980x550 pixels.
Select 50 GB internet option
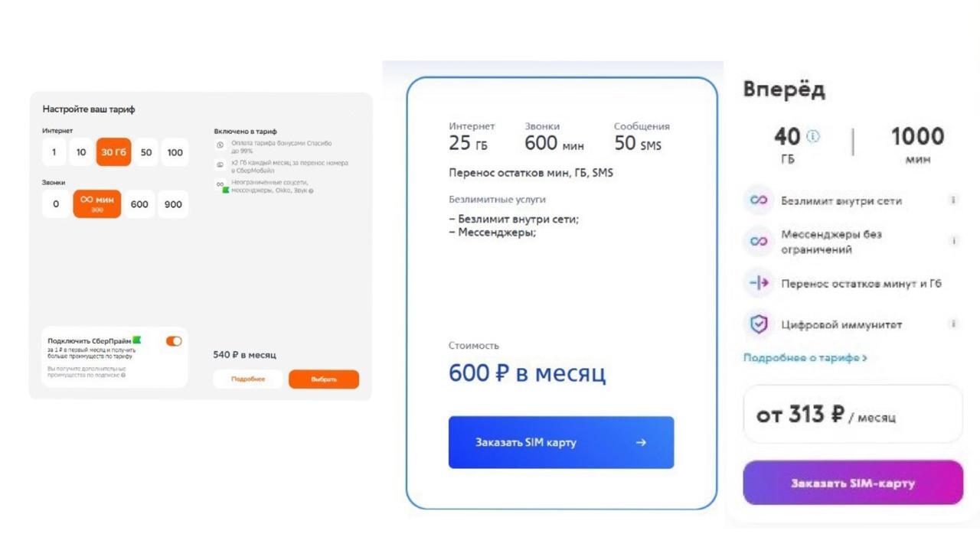146,152
